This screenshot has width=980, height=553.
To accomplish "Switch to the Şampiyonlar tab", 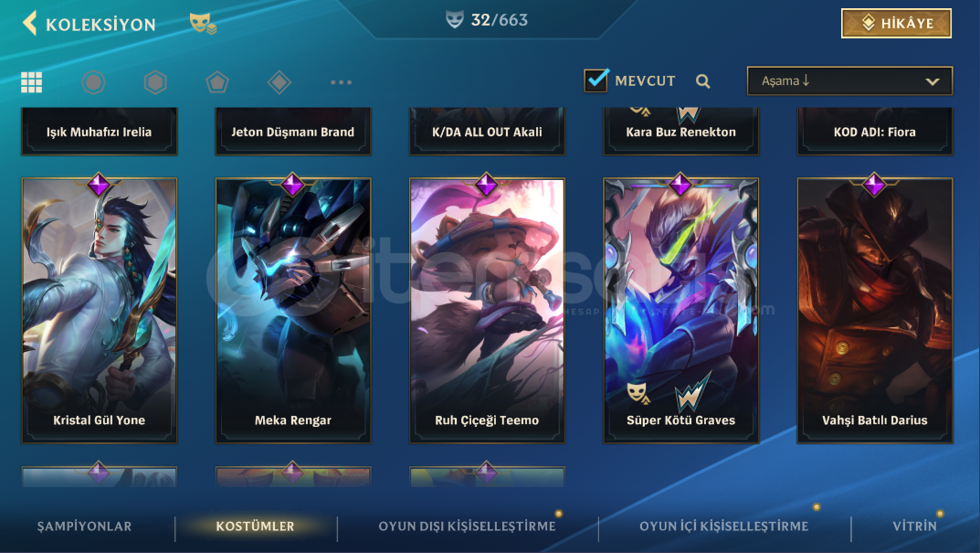I will [84, 526].
